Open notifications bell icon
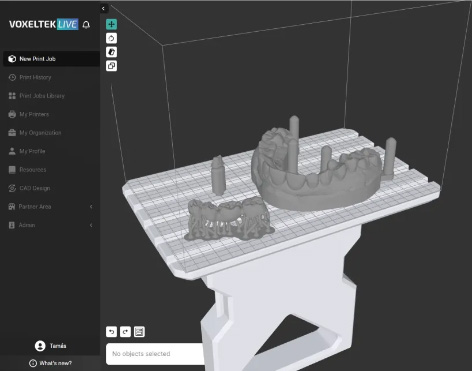Screen dimensions: 472x371 (86, 25)
